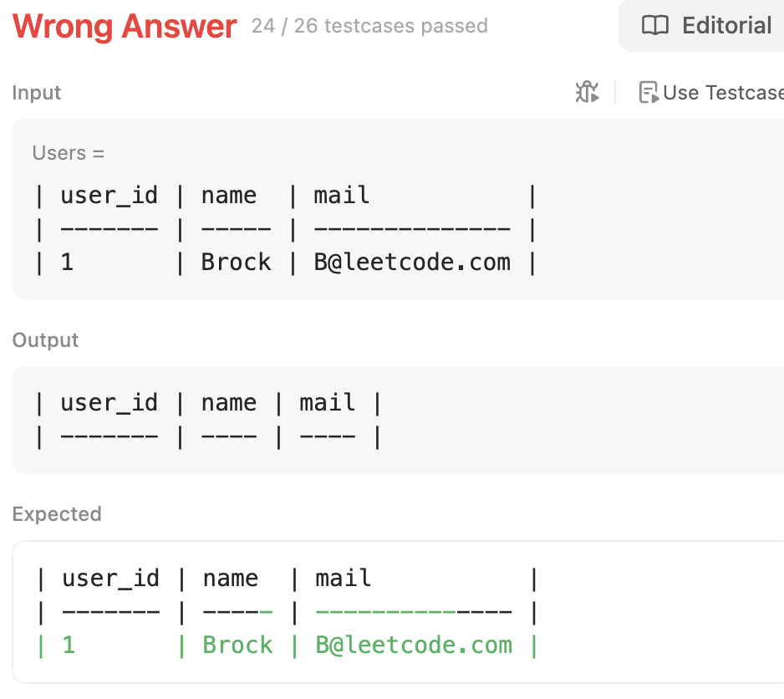Image resolution: width=784 pixels, height=699 pixels.
Task: Click Brock in the Input table
Action: click(x=237, y=262)
